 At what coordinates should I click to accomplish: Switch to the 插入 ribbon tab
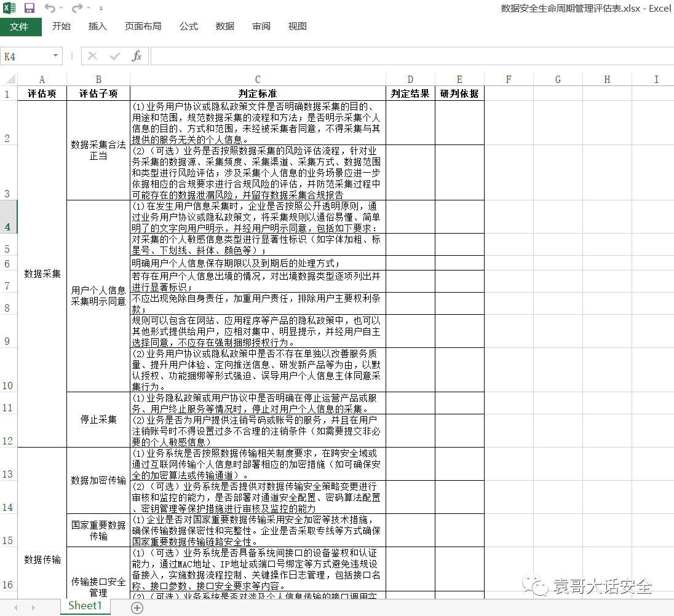click(x=97, y=26)
